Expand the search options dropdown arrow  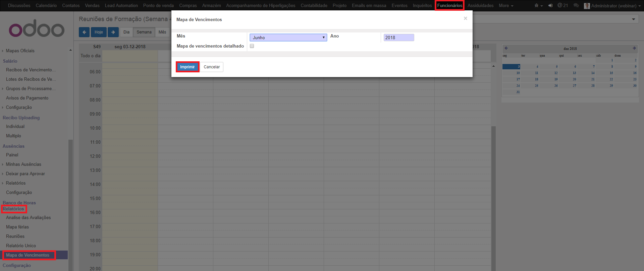click(633, 19)
